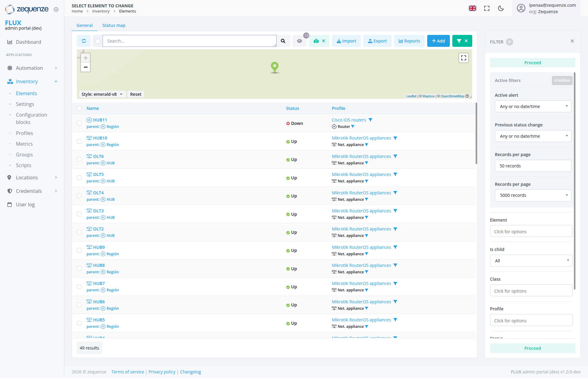Open language selection via the UK flag
Screen dimensions: 588x378
473,8
